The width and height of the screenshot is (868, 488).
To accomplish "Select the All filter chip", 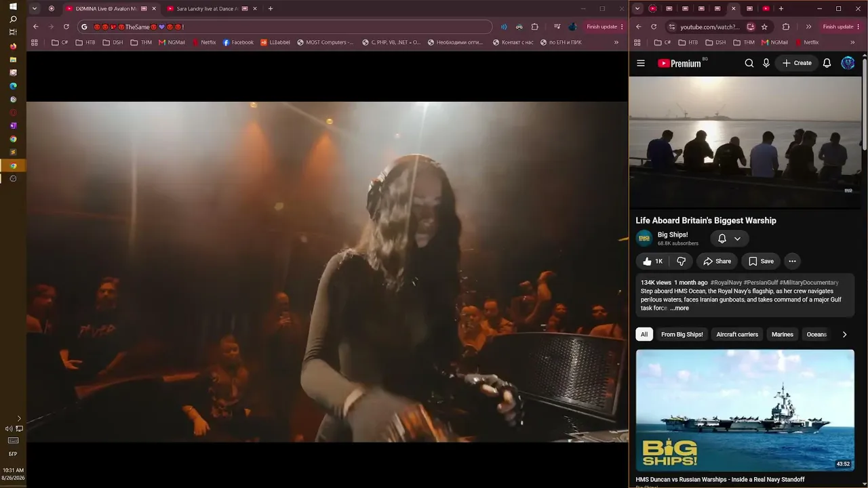I will 644,334.
